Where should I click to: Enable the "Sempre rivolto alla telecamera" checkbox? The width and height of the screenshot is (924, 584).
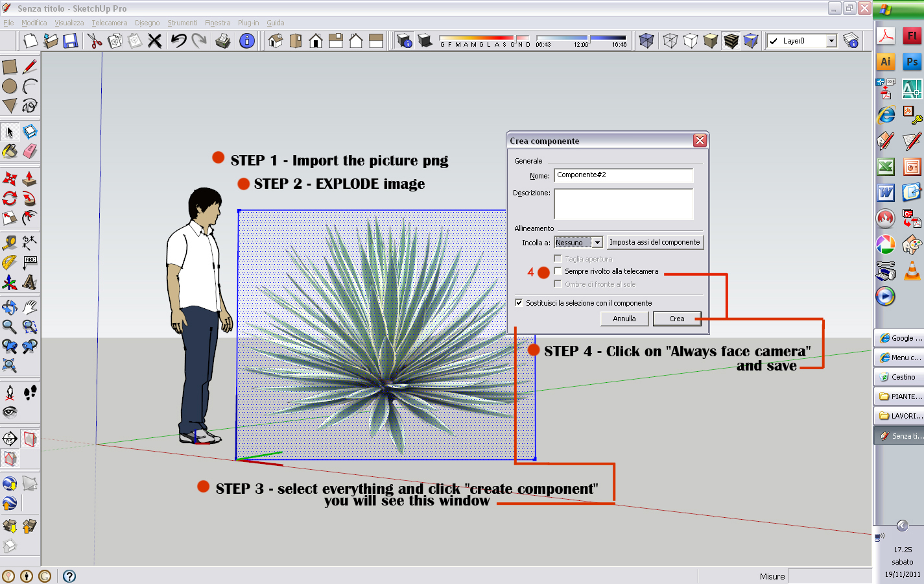[x=556, y=272]
